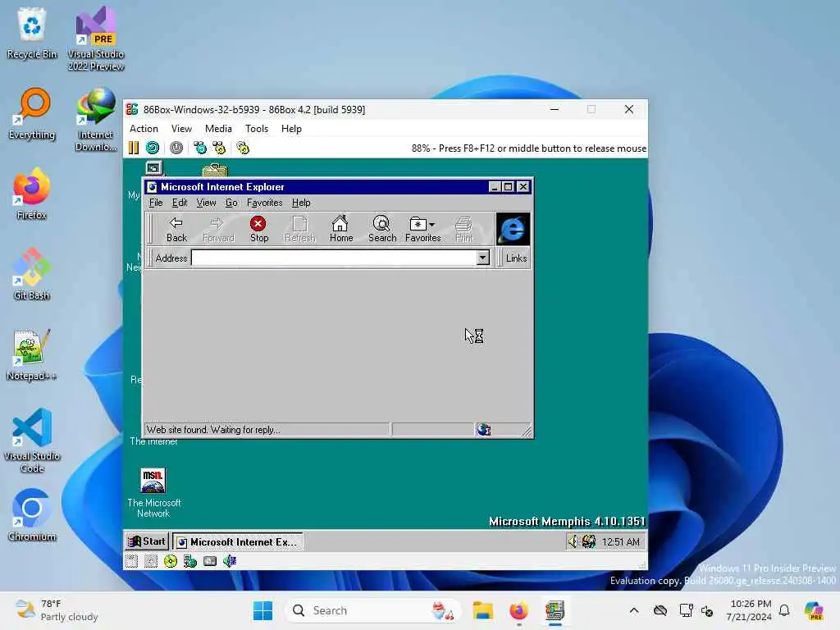Viewport: 840px width, 630px height.
Task: Send Ctrl+Alt+Esc from 86Box toolbar
Action: [219, 148]
